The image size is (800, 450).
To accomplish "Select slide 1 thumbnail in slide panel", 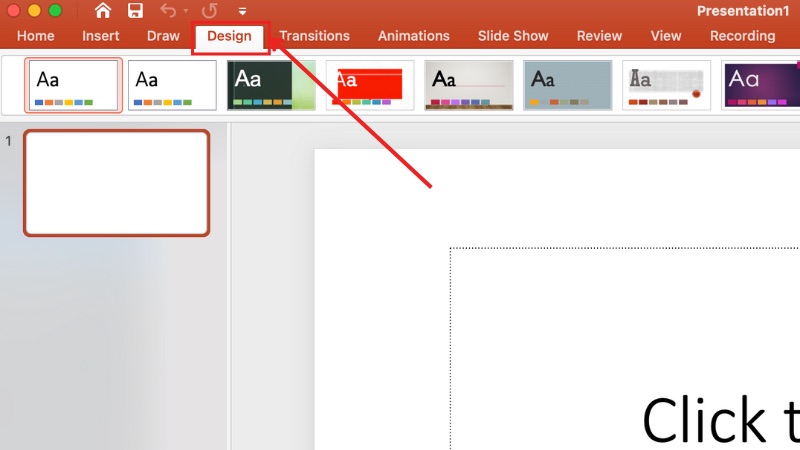I will 117,183.
